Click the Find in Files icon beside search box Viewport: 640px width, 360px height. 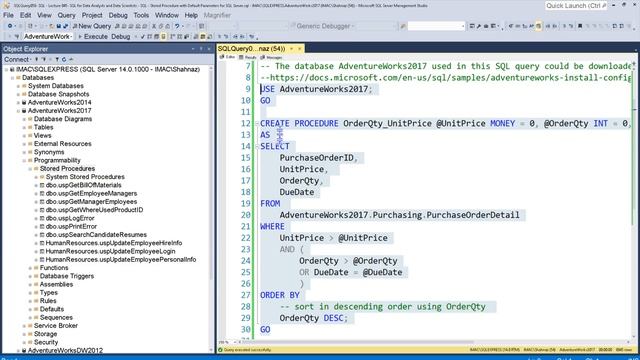pos(403,26)
